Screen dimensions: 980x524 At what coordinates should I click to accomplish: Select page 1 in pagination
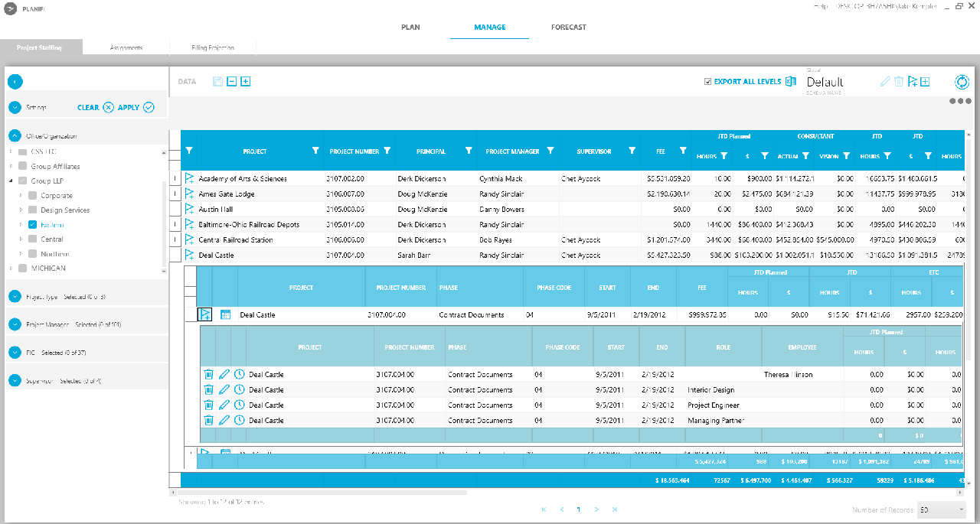point(579,509)
